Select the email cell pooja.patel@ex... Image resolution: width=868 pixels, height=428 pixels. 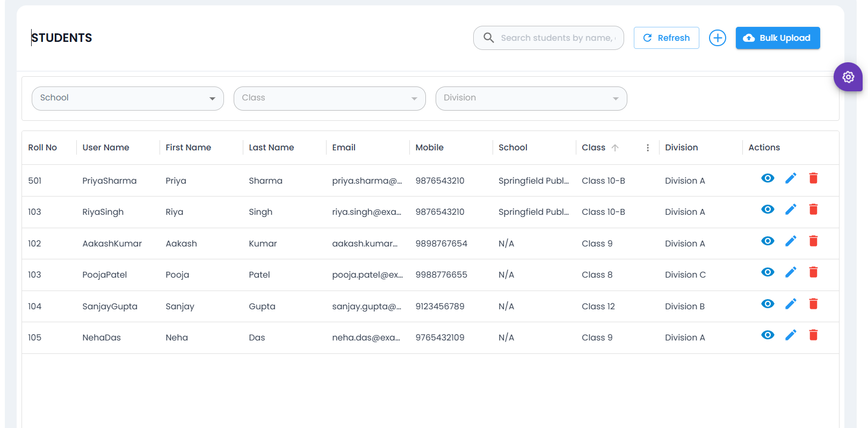coord(367,275)
